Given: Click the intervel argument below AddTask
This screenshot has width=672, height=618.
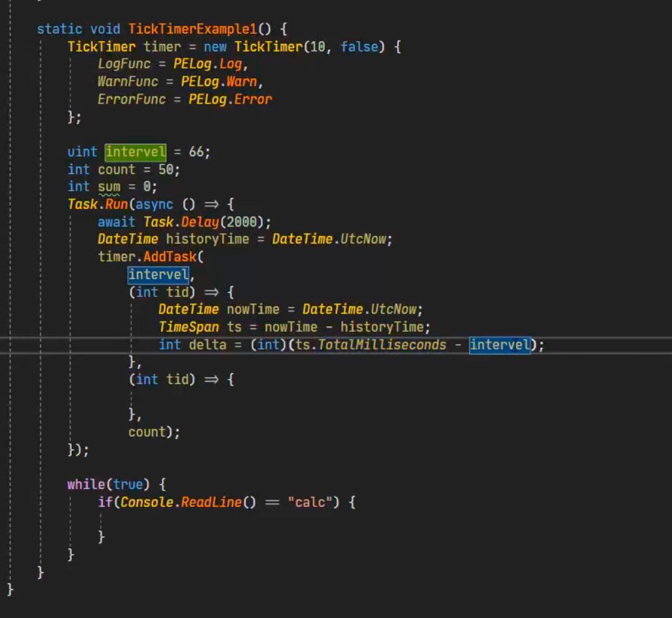Looking at the screenshot, I should pos(158,274).
